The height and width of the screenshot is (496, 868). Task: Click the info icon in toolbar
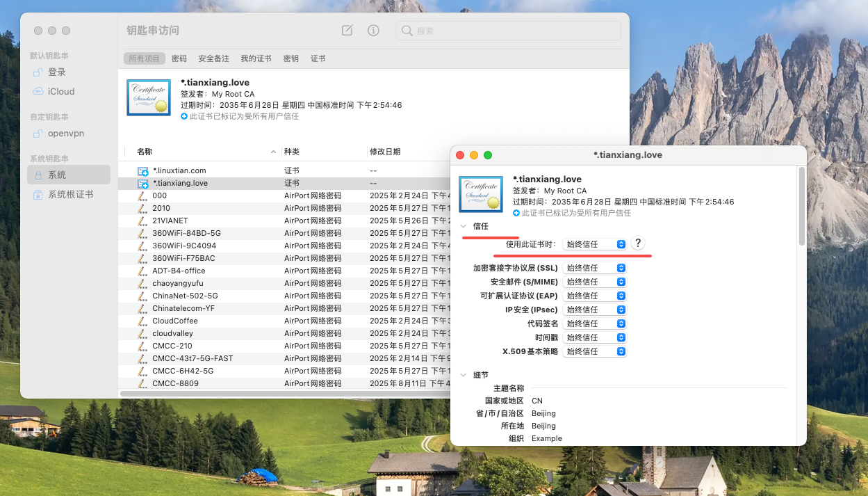374,31
